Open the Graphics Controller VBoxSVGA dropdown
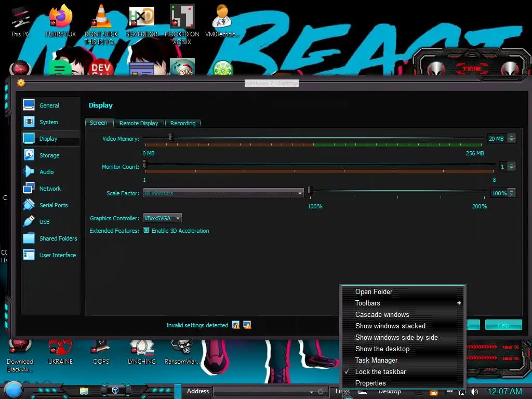532x399 pixels. pyautogui.click(x=163, y=218)
